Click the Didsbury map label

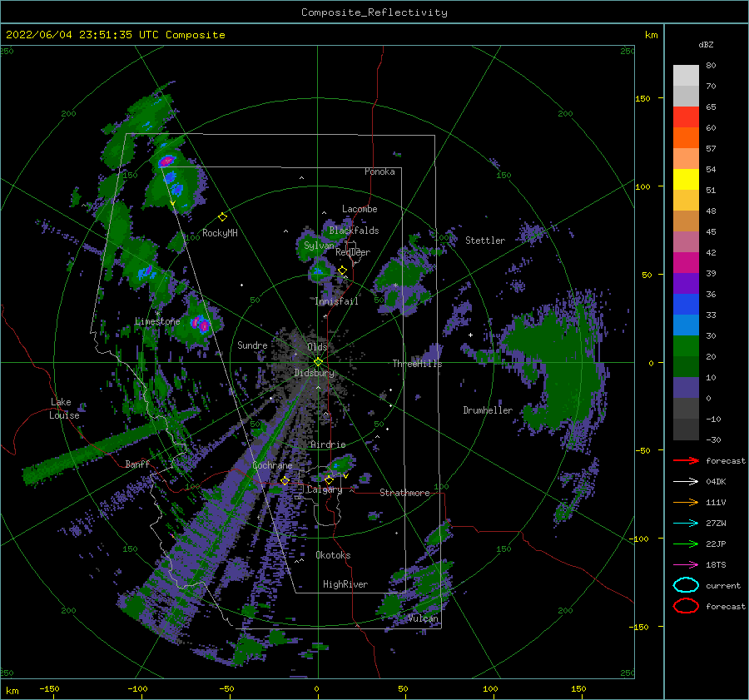click(315, 373)
